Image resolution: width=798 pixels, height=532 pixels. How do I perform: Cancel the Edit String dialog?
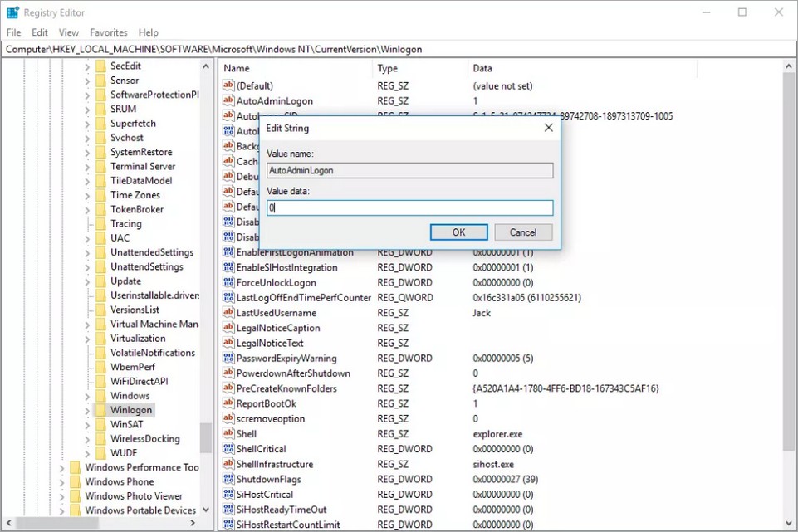point(523,232)
